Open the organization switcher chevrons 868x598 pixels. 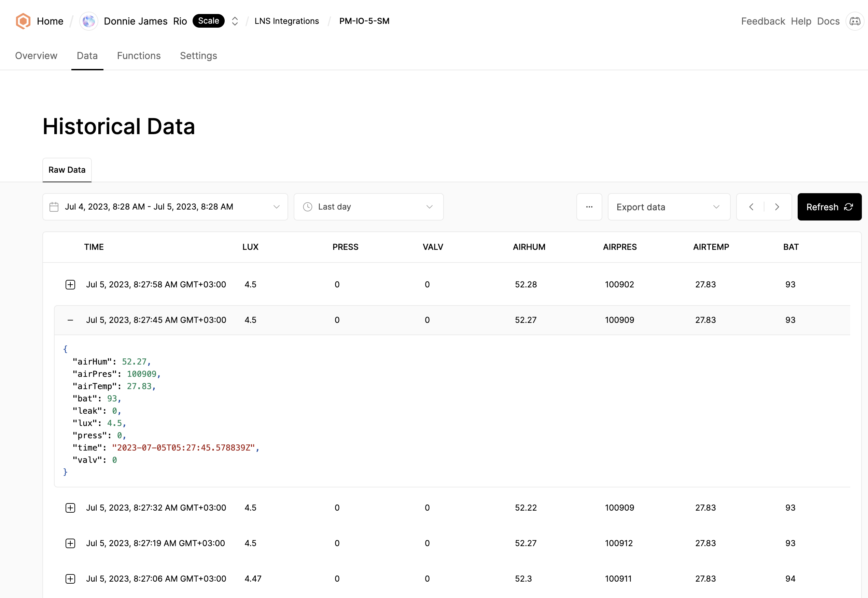pos(235,21)
